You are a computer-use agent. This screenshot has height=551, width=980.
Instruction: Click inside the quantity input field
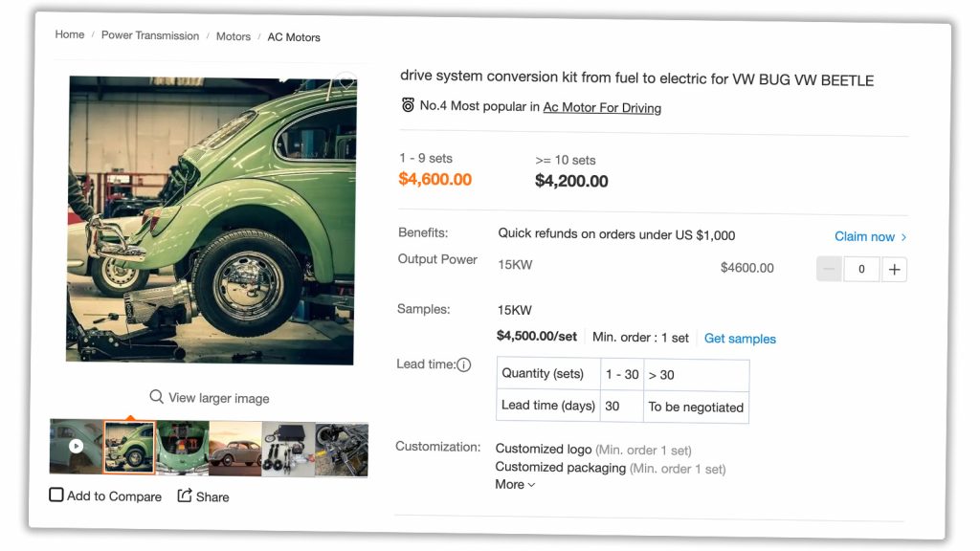(860, 269)
